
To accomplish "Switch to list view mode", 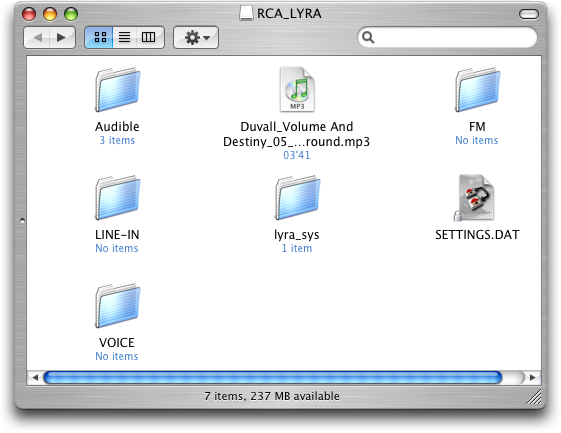I will pyautogui.click(x=125, y=37).
